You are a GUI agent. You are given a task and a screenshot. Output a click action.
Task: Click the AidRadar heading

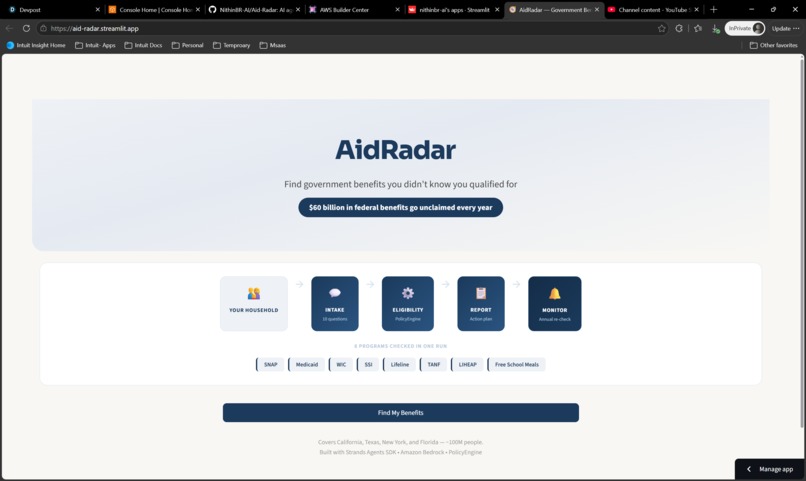pyautogui.click(x=395, y=150)
